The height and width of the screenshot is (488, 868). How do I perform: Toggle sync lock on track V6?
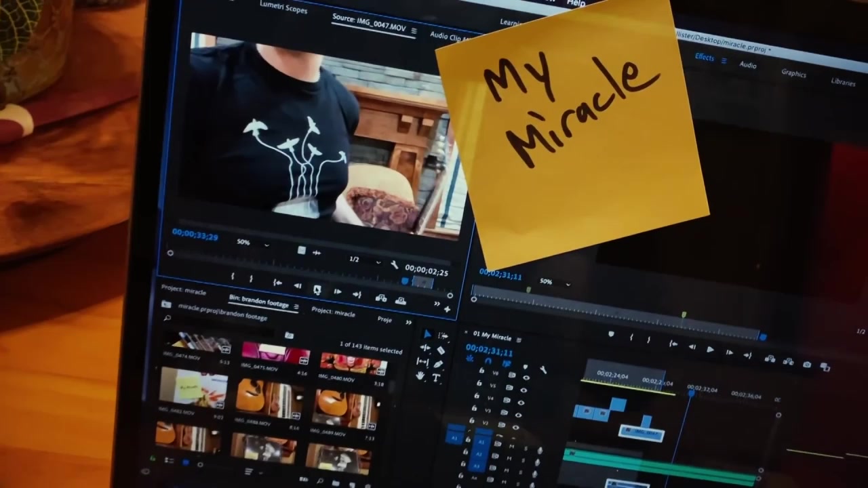(512, 375)
